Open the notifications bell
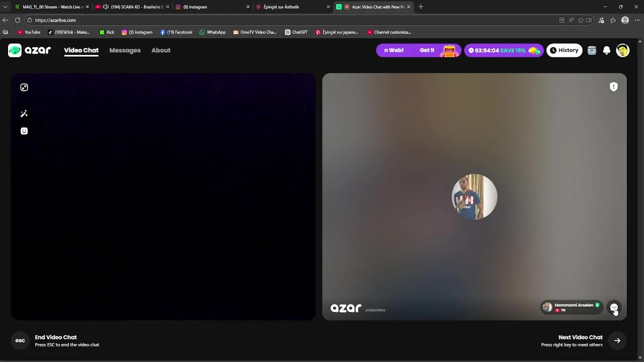This screenshot has width=644, height=362. [x=607, y=50]
